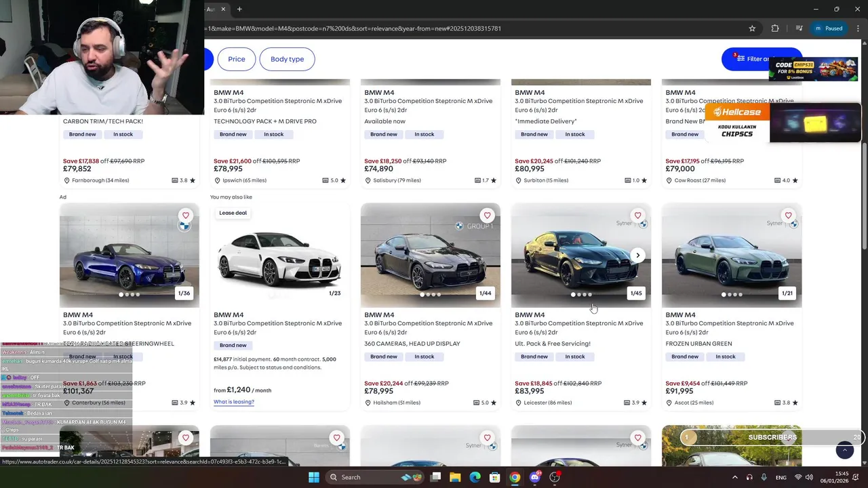Open the blue convertible M4 photo
Viewport: 868px width, 488px height.
130,256
